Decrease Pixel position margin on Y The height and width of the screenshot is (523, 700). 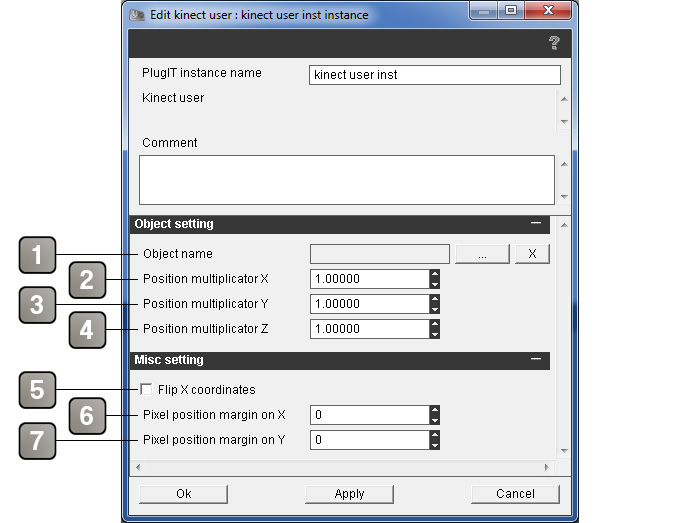435,445
